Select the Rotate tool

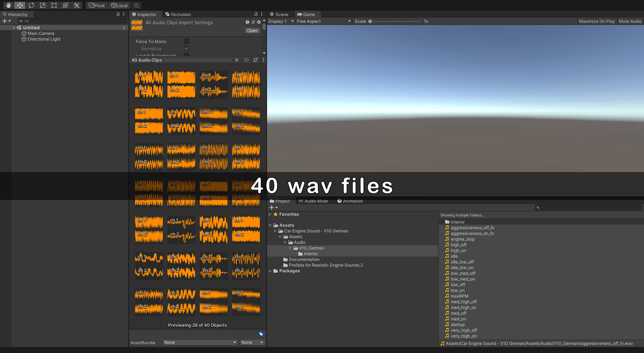(31, 5)
